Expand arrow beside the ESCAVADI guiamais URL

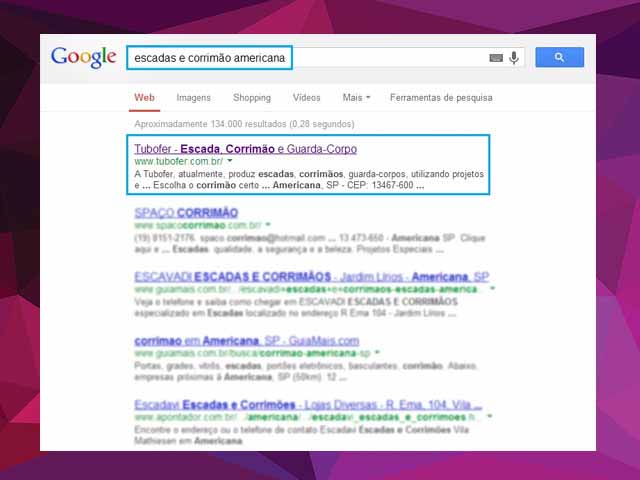point(492,289)
